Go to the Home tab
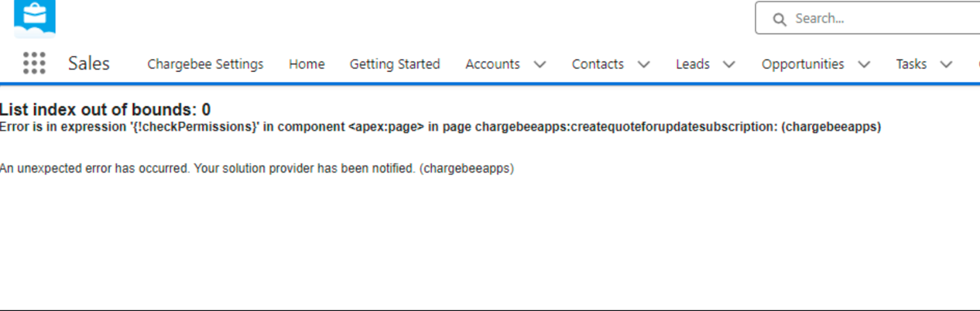This screenshot has width=980, height=311. click(307, 64)
